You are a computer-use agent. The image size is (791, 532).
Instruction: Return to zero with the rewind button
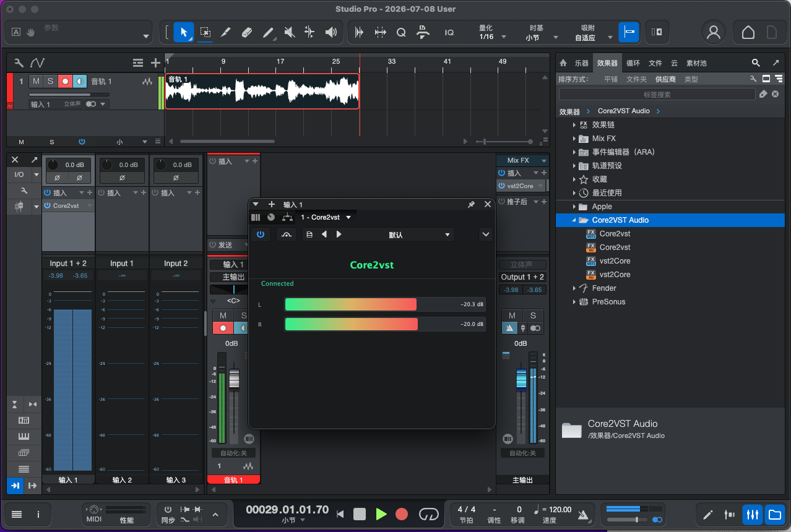pyautogui.click(x=340, y=514)
